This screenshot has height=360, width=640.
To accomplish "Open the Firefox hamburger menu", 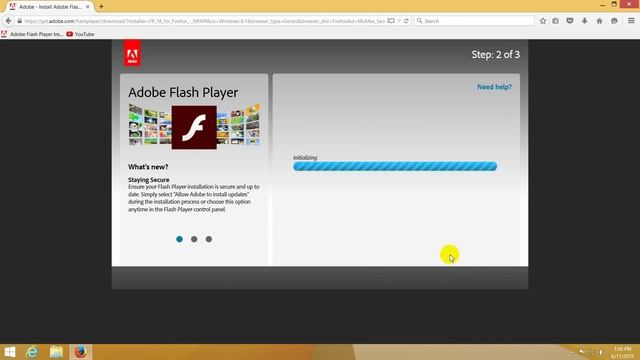I will [x=631, y=21].
